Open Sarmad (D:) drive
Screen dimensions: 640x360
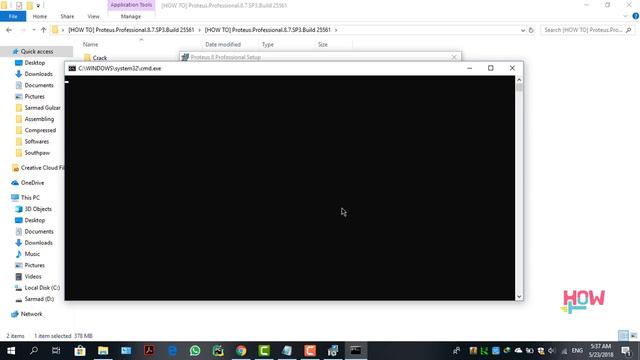click(x=39, y=299)
